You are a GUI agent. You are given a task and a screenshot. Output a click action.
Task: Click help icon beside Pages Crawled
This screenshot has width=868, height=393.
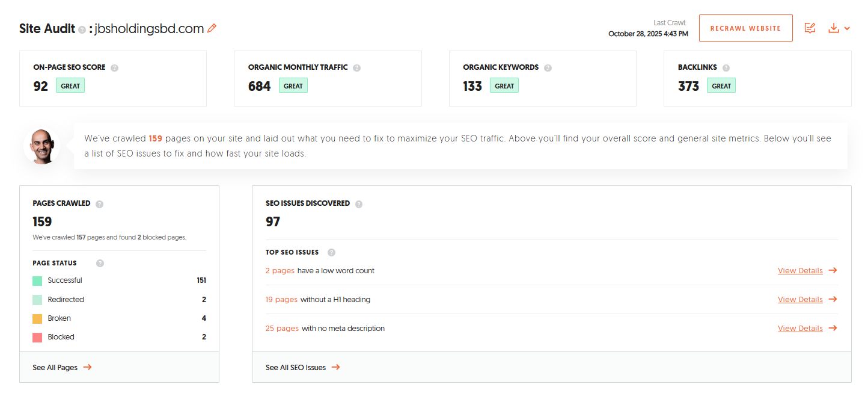(99, 204)
